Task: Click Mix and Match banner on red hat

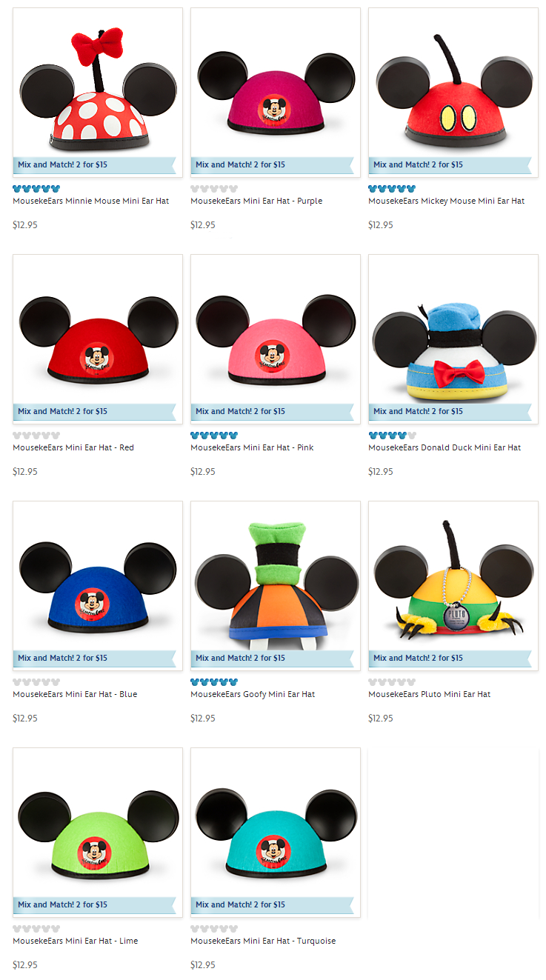Action: 95,411
